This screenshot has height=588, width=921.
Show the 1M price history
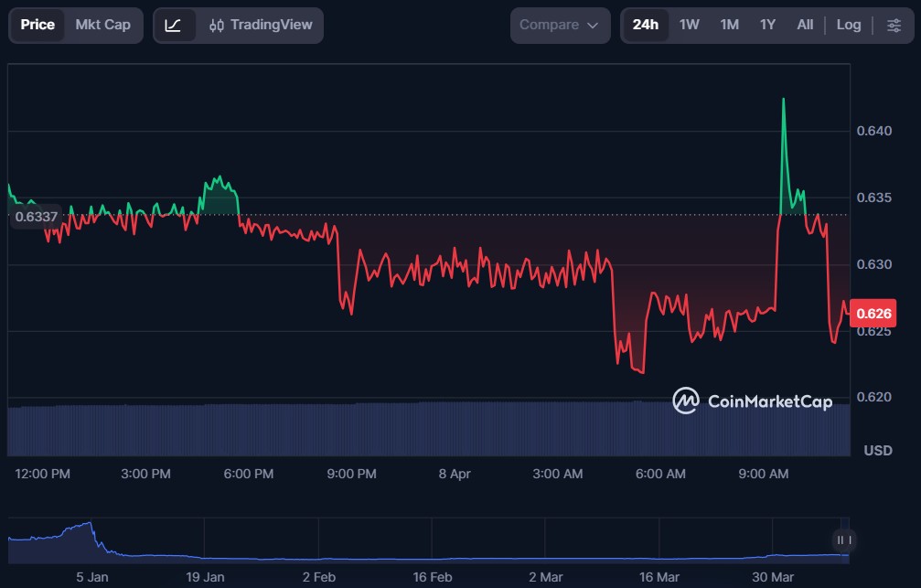point(729,26)
